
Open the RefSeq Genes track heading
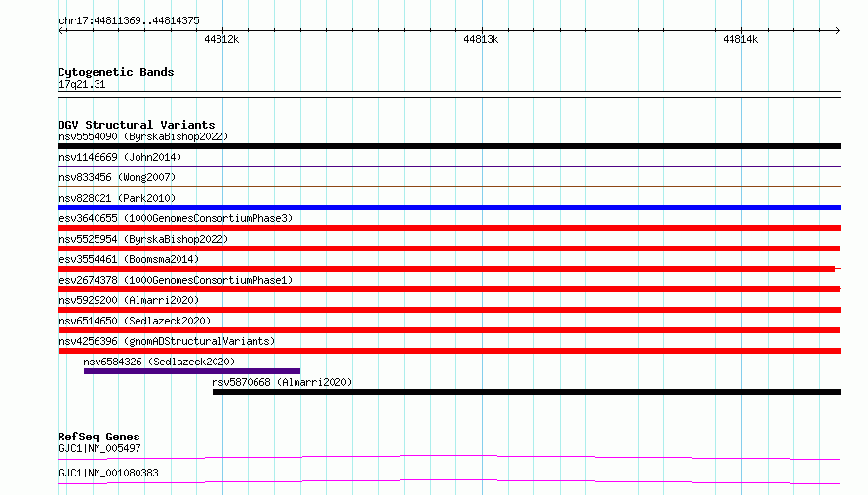(99, 437)
